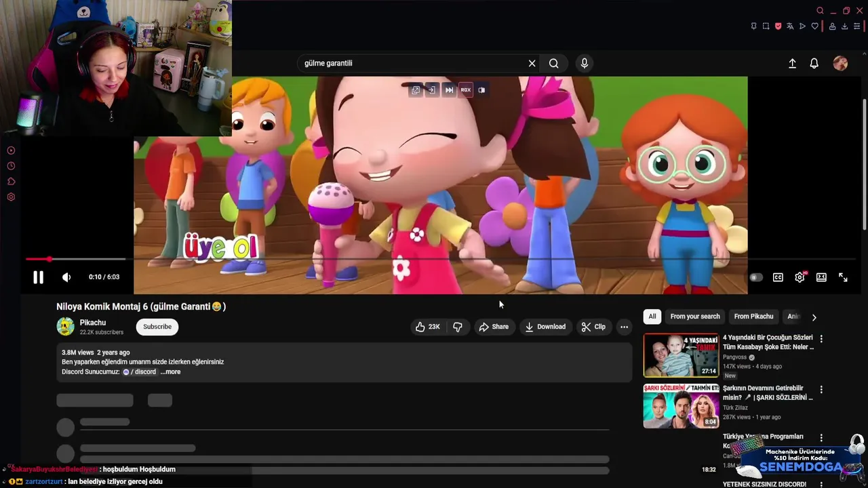Image resolution: width=868 pixels, height=488 pixels.
Task: Click the video detach arrow icon
Action: 432,89
